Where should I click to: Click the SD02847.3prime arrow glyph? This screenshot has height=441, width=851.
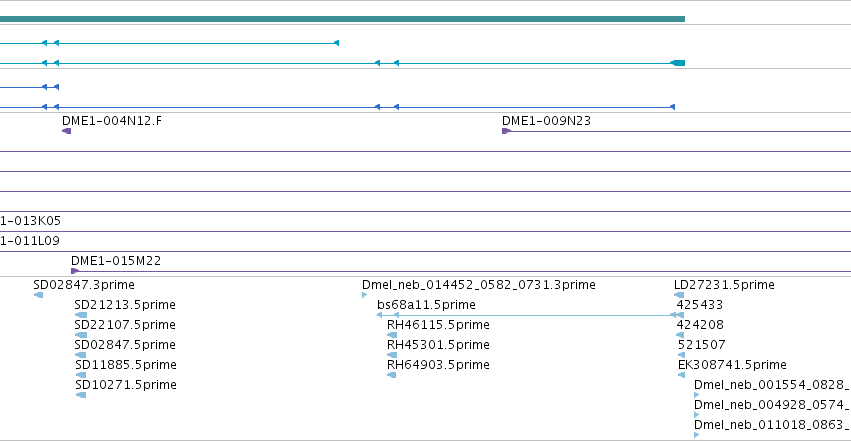tap(39, 295)
